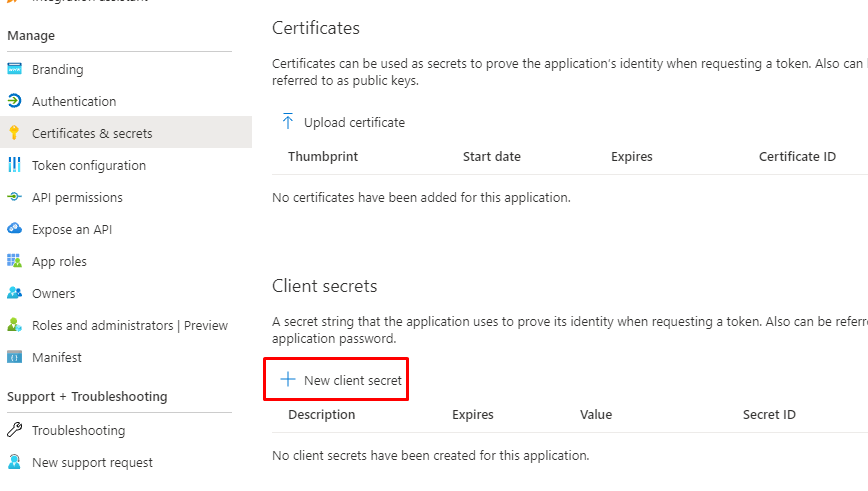
Task: Click the App roles grid icon
Action: coord(14,261)
